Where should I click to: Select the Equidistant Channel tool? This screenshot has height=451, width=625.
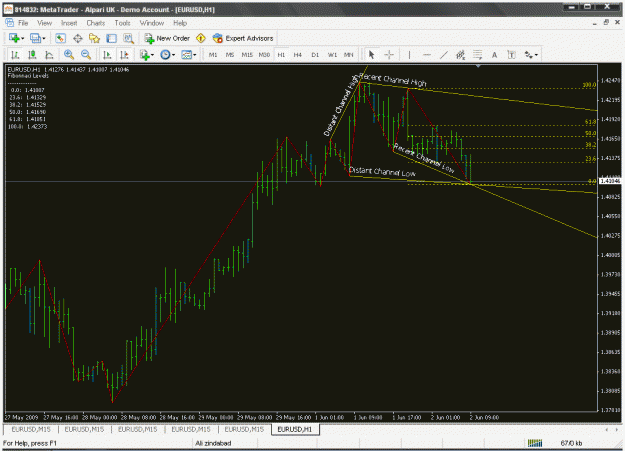coord(460,55)
